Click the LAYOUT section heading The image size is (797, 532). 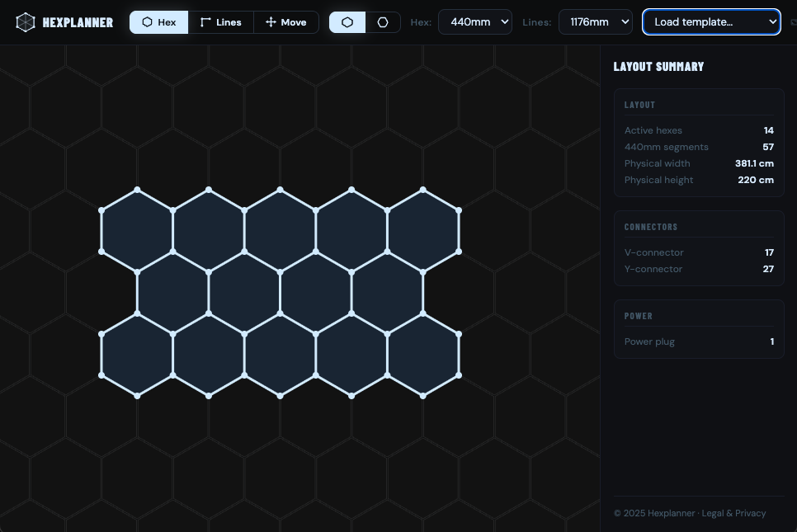click(639, 106)
